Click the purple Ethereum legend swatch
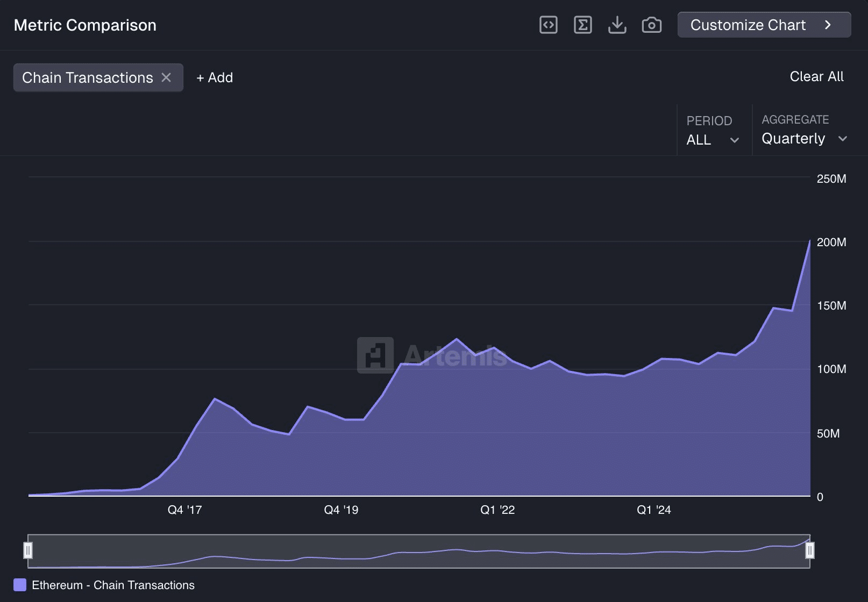The width and height of the screenshot is (868, 602). (20, 585)
